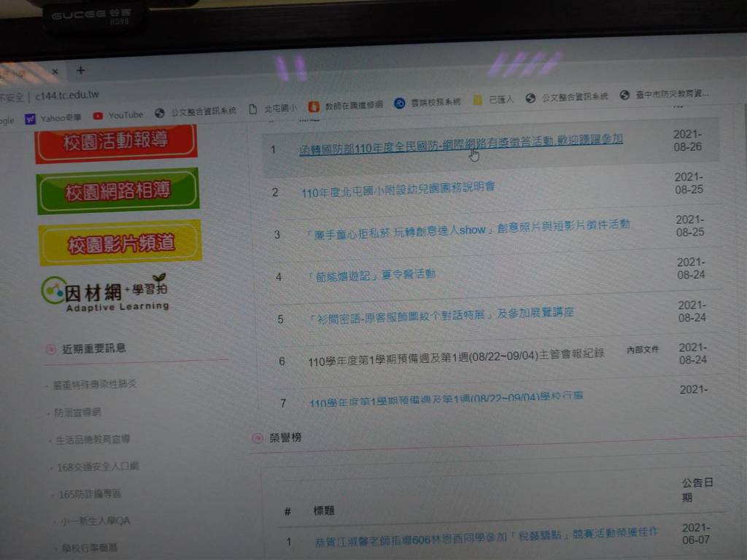The image size is (747, 560).
Task: Open announcement 函轉國防部110年度全民國防
Action: click(461, 144)
